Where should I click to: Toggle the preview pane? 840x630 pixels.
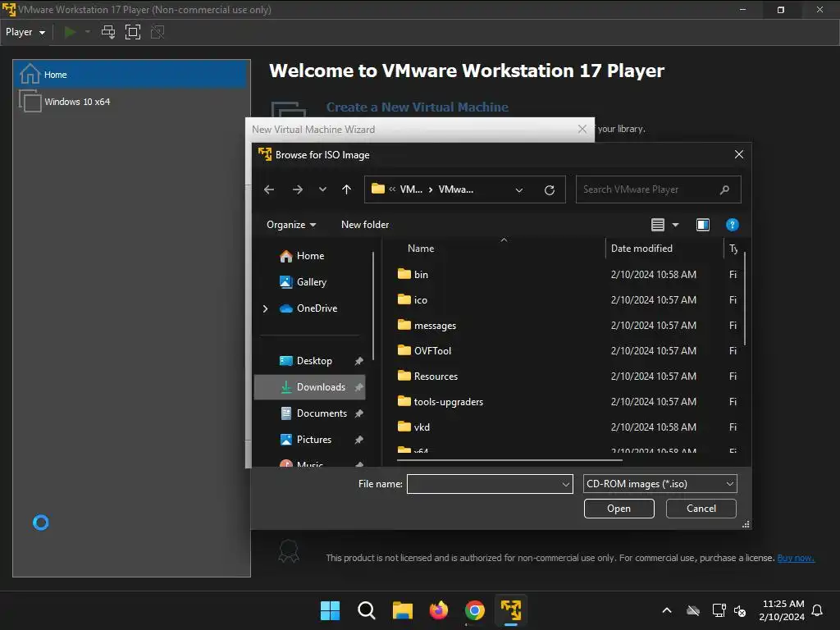tap(703, 225)
